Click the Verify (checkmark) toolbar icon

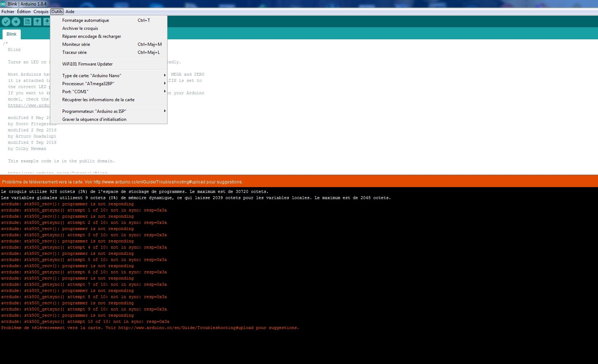[x=6, y=21]
